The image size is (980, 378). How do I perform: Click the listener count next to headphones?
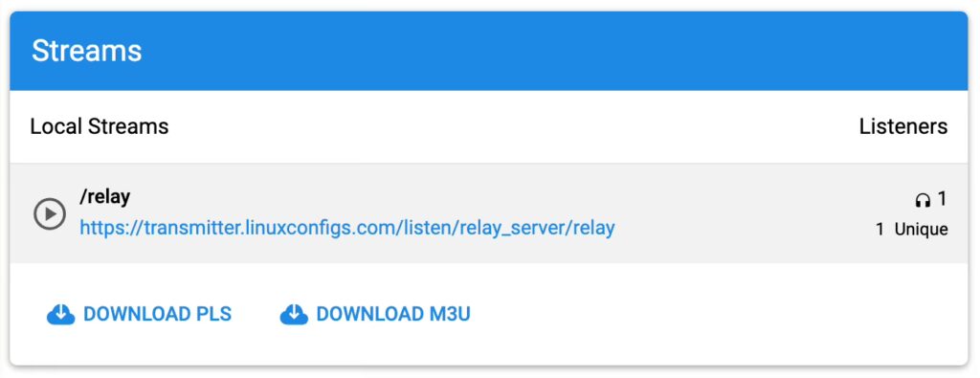click(942, 199)
